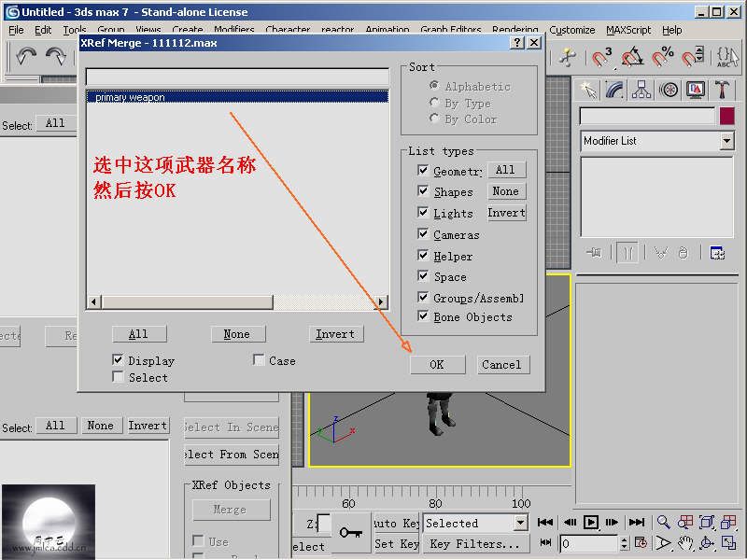The height and width of the screenshot is (560, 747).
Task: Click the Zoom magnifier viewport tool
Action: pyautogui.click(x=663, y=523)
